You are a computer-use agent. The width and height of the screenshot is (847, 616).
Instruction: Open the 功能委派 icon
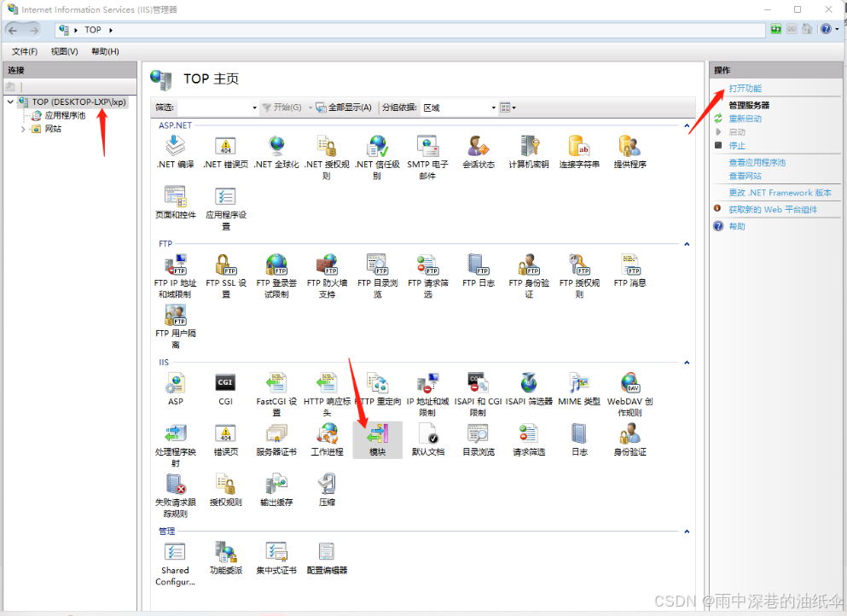[x=225, y=552]
